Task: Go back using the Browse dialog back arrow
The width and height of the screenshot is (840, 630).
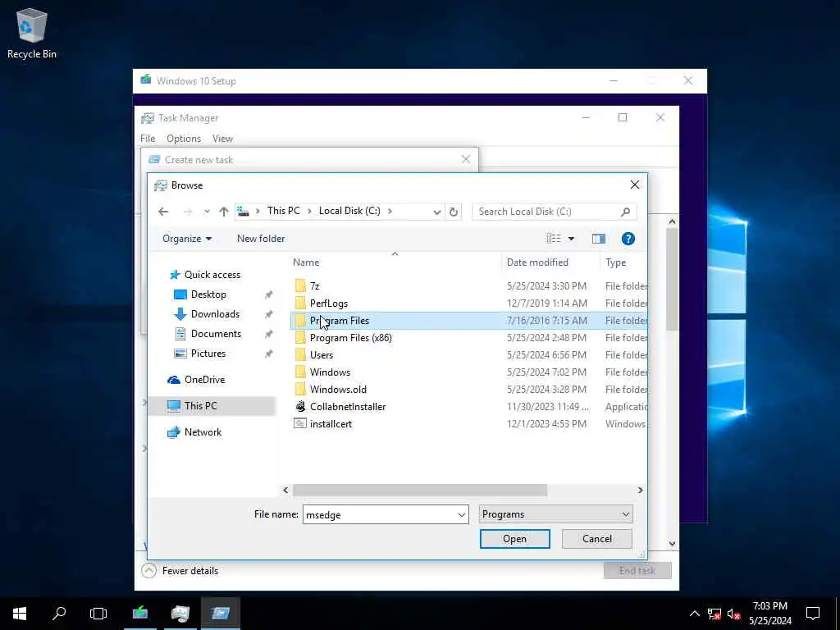Action: click(x=163, y=212)
